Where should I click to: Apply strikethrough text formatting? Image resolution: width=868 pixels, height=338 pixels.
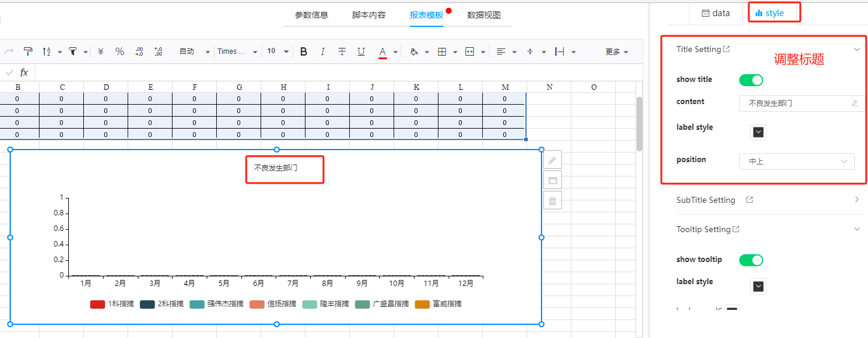(342, 51)
